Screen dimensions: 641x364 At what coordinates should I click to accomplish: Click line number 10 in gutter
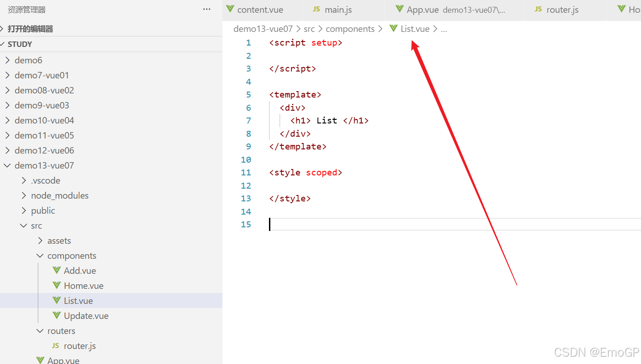246,159
